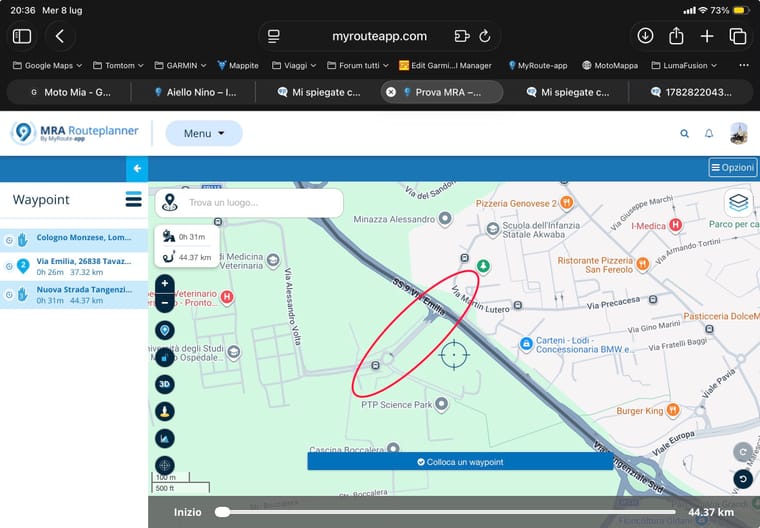Collapse the waypoint sidebar with the arrow

point(137,168)
